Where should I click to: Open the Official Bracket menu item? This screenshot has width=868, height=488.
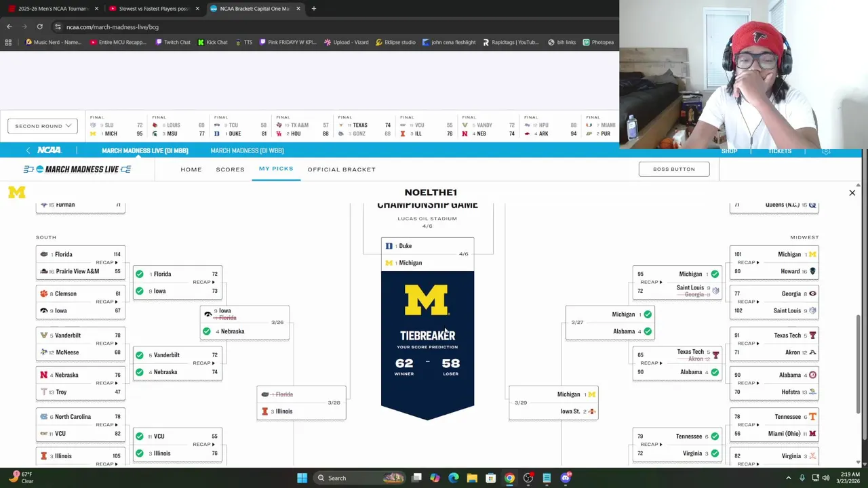341,169
